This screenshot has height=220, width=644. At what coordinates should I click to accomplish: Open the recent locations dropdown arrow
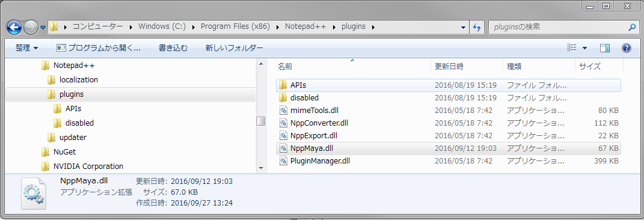click(x=43, y=28)
